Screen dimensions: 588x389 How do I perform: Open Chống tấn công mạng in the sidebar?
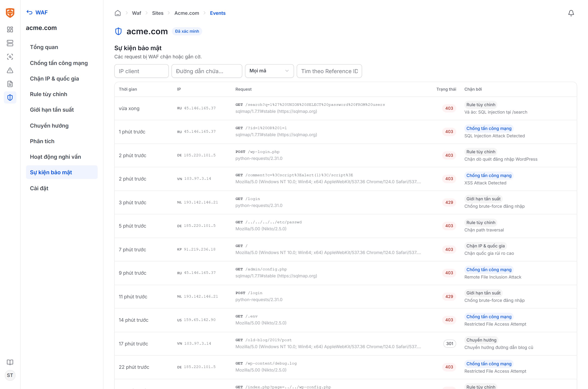[x=62, y=63]
